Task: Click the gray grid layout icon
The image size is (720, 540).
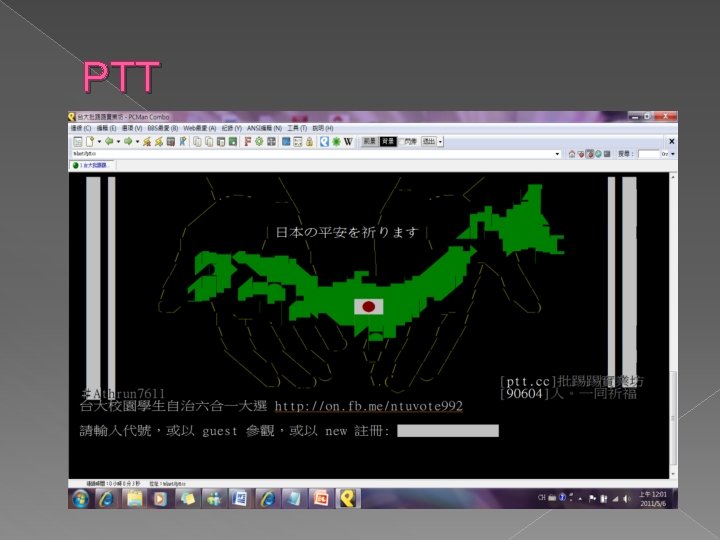Action: click(x=271, y=141)
